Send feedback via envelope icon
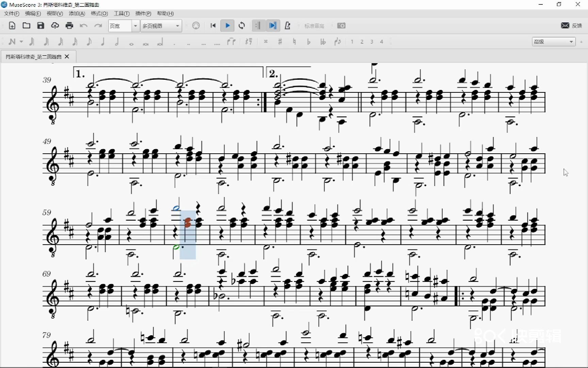588x368 pixels. 565,26
